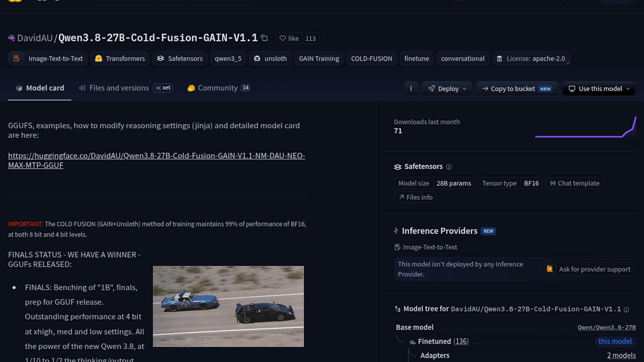Open the qwen3_5 tag

pyautogui.click(x=228, y=58)
